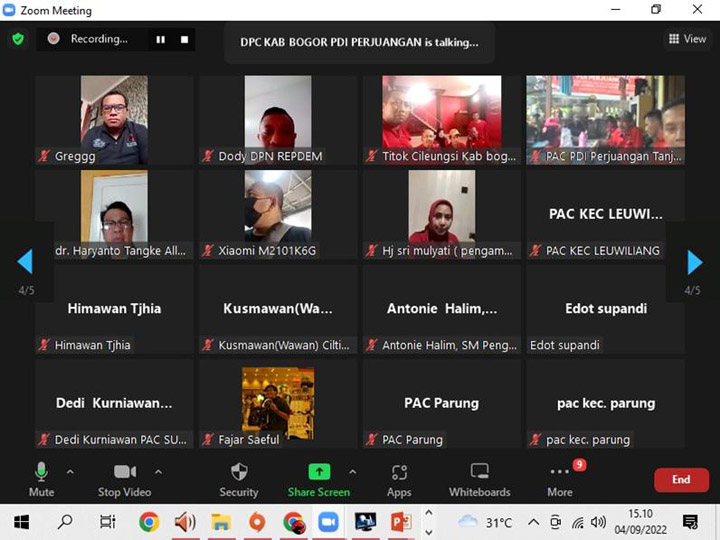Stop the meeting recording
This screenshot has height=540, width=720.
click(x=184, y=39)
